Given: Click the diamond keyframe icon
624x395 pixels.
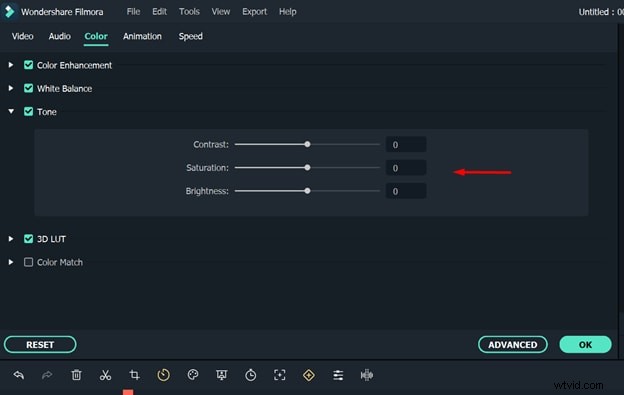Looking at the screenshot, I should [x=309, y=375].
